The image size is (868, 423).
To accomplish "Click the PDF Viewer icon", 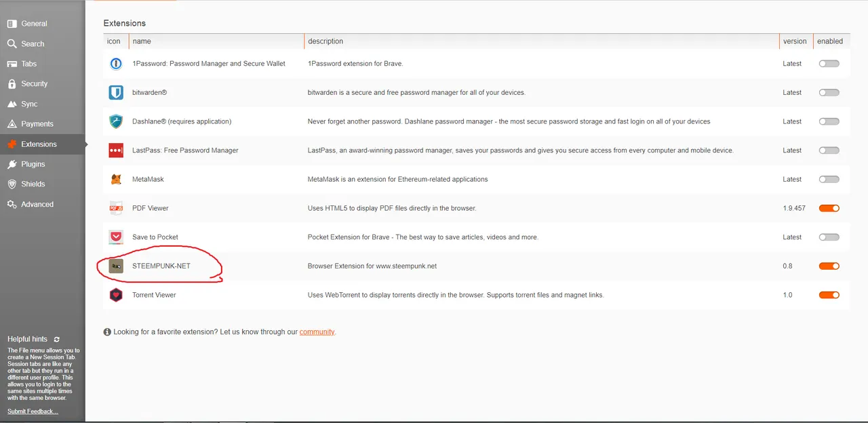I will point(116,208).
